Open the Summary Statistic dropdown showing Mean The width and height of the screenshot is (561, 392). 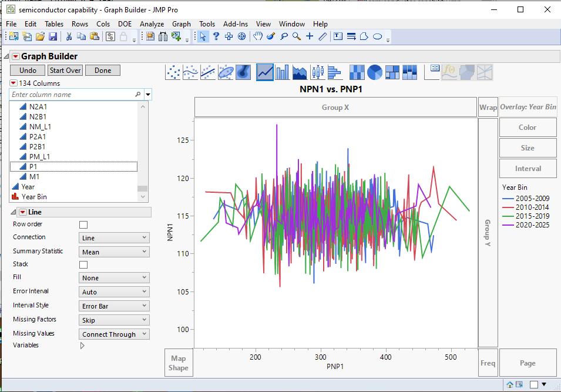tap(113, 251)
